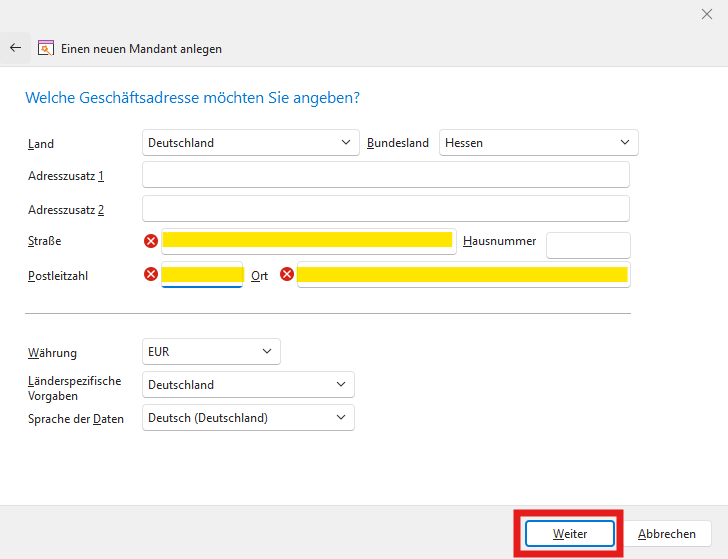Close the dialog with the X icon

click(707, 13)
